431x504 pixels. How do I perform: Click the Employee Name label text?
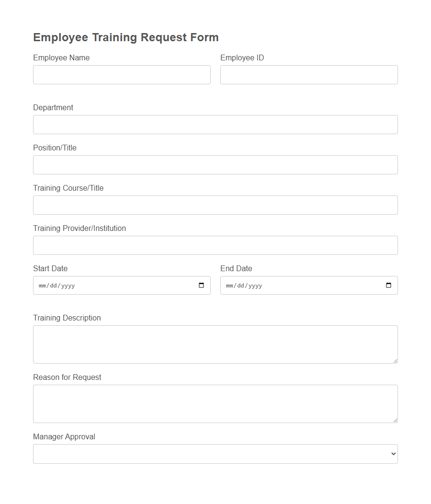click(61, 57)
